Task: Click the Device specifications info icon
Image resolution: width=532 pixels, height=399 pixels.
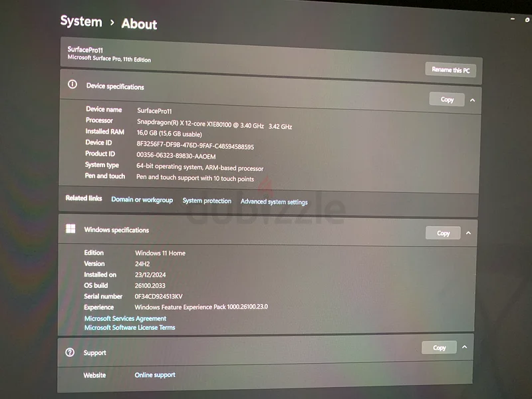Action: [x=72, y=84]
